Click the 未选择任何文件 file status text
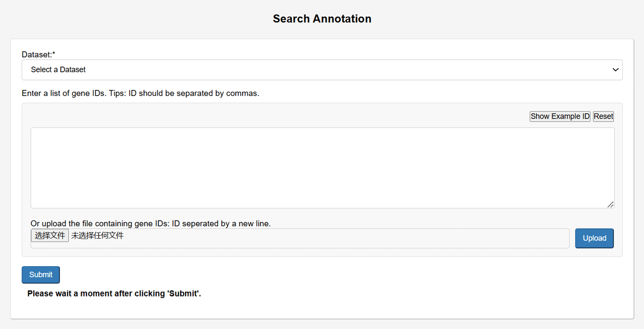 (x=97, y=236)
